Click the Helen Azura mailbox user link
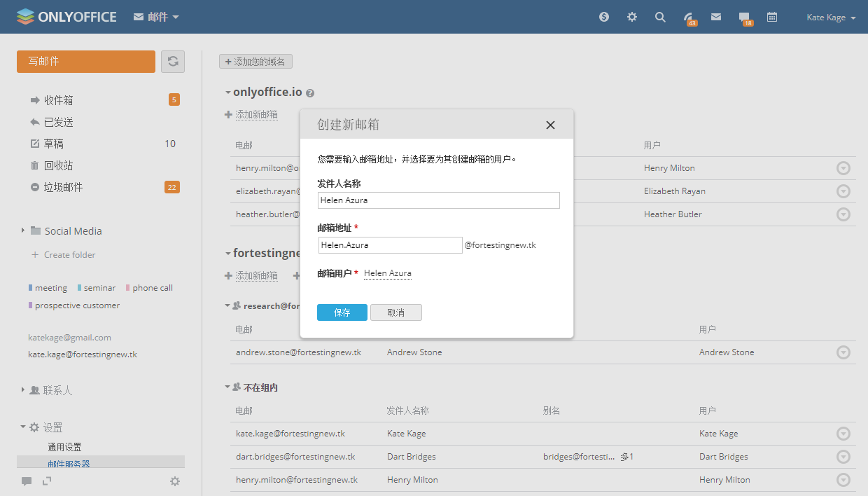 click(x=388, y=273)
